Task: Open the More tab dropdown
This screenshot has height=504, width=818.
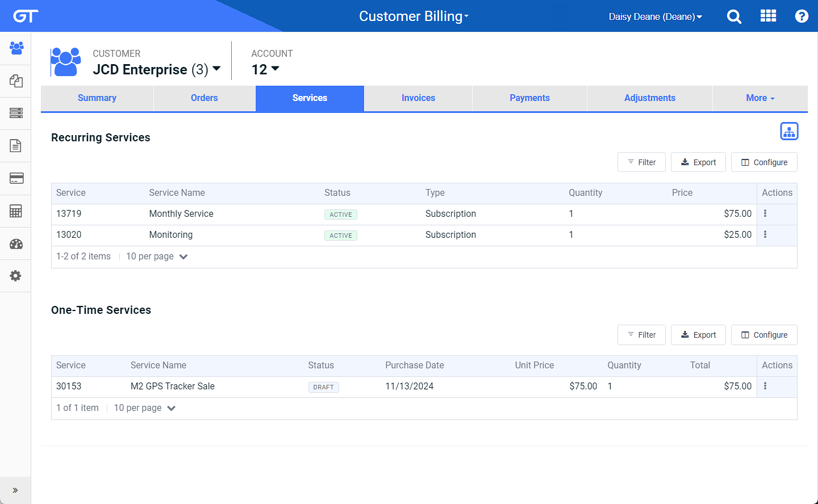Action: 760,98
